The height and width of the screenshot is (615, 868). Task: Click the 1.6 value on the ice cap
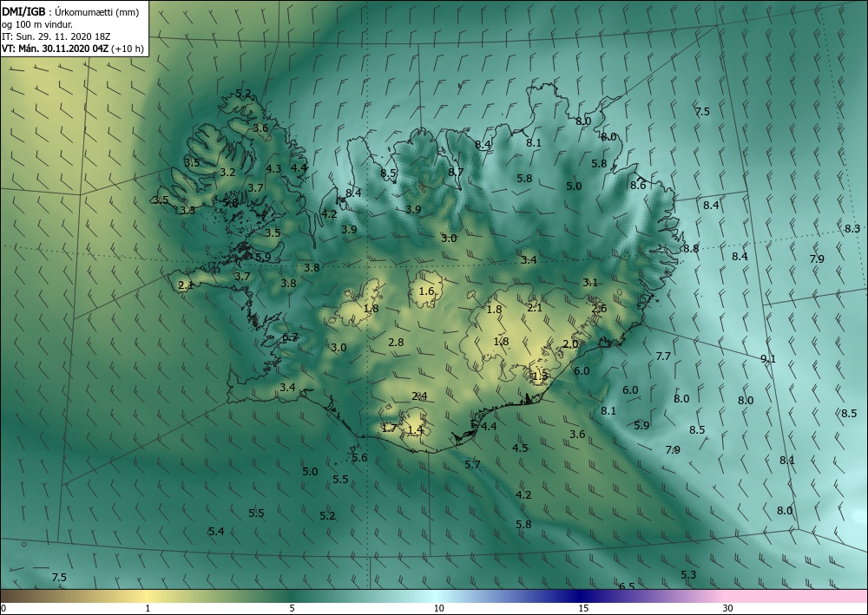tap(426, 291)
